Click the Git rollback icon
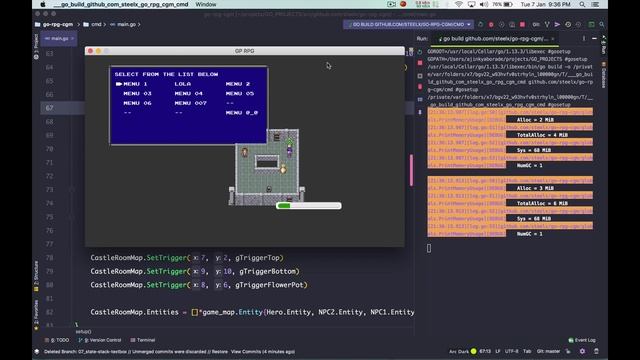 click(x=578, y=24)
